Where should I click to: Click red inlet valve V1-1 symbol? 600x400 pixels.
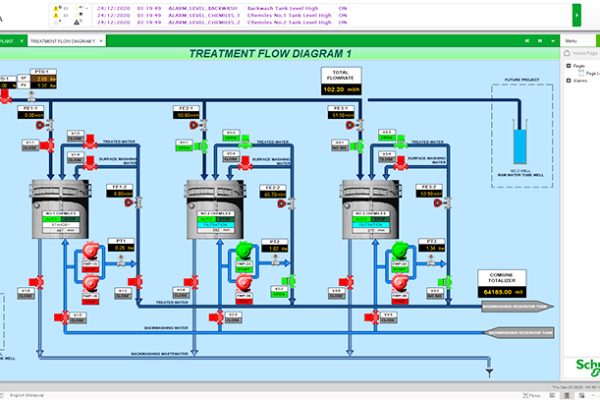coord(47,145)
